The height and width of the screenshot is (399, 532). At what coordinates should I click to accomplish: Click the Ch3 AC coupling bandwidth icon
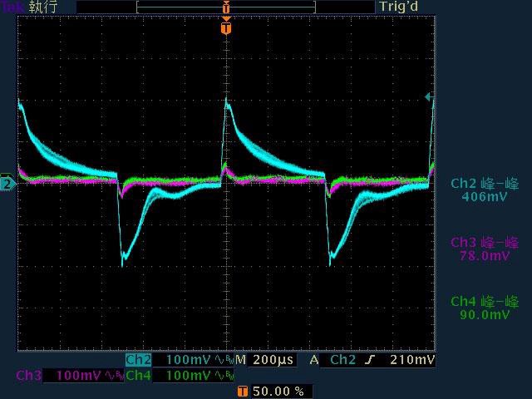click(x=115, y=376)
